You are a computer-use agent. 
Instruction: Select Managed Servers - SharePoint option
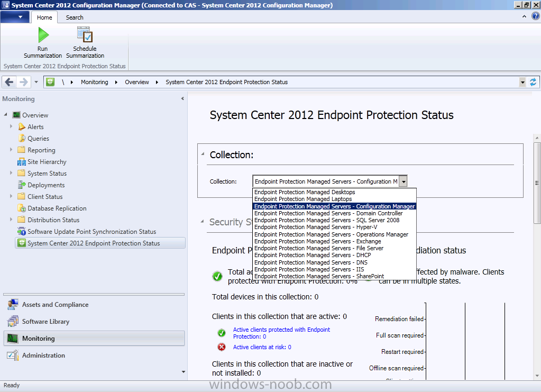[x=334, y=276]
